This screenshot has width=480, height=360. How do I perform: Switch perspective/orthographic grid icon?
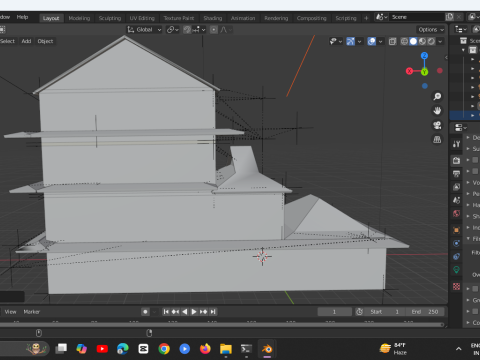tap(437, 139)
